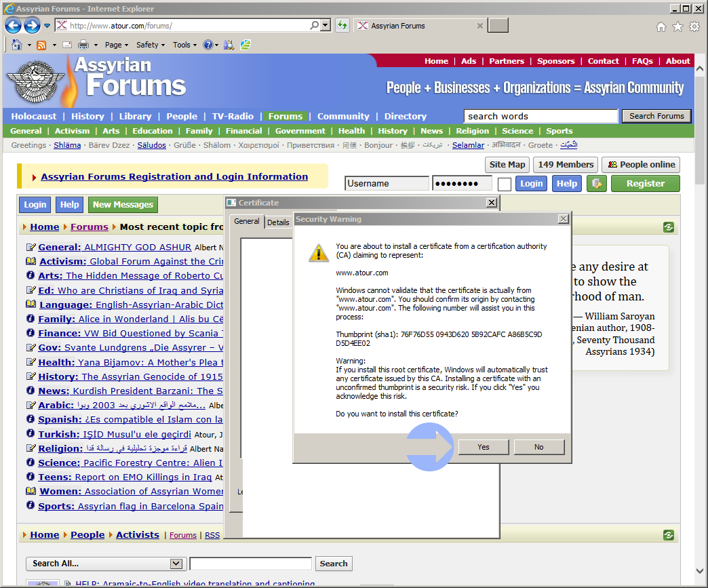This screenshot has width=708, height=588.
Task: Click the Säludos greeting link
Action: (x=152, y=145)
